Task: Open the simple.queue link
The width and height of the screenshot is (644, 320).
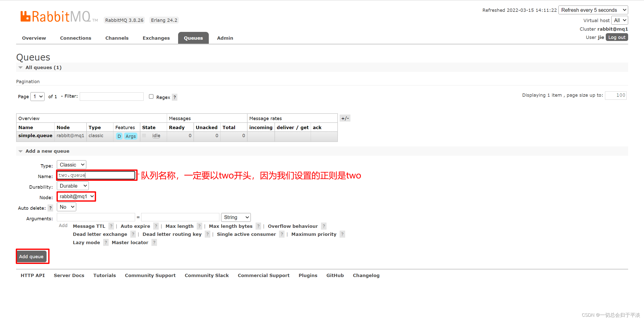Action: pos(35,136)
